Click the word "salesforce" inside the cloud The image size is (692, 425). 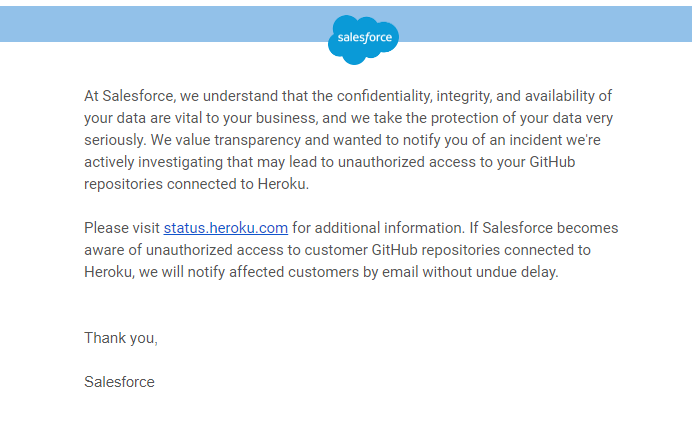(365, 38)
